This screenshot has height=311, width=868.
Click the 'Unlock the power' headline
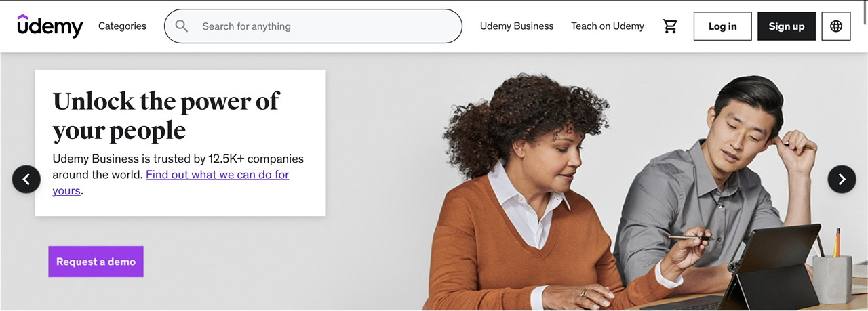[165, 115]
